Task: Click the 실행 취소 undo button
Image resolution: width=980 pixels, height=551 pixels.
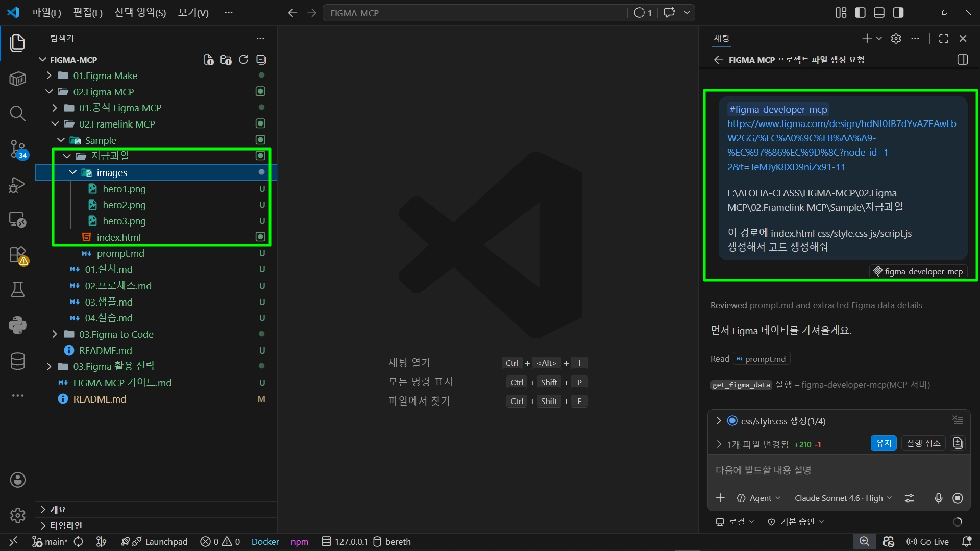Action: click(923, 443)
